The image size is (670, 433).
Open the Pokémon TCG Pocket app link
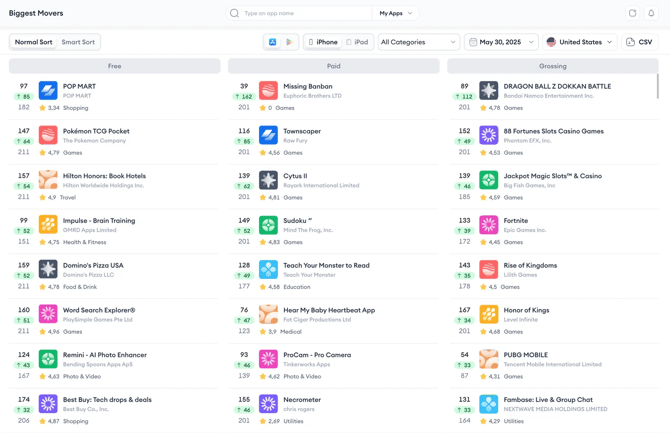(96, 131)
